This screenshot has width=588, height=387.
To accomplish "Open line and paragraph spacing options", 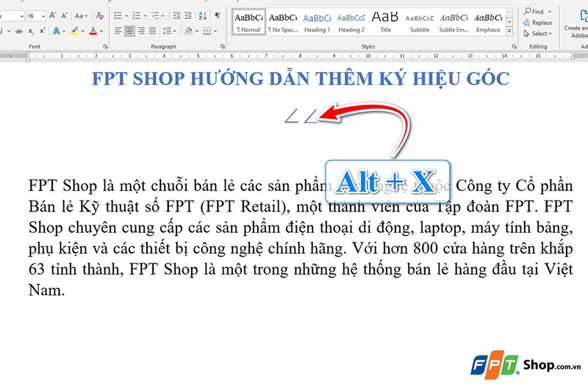I will tap(168, 31).
